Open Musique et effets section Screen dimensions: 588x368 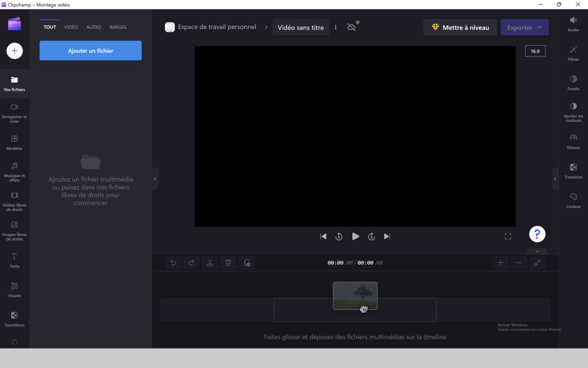(15, 172)
